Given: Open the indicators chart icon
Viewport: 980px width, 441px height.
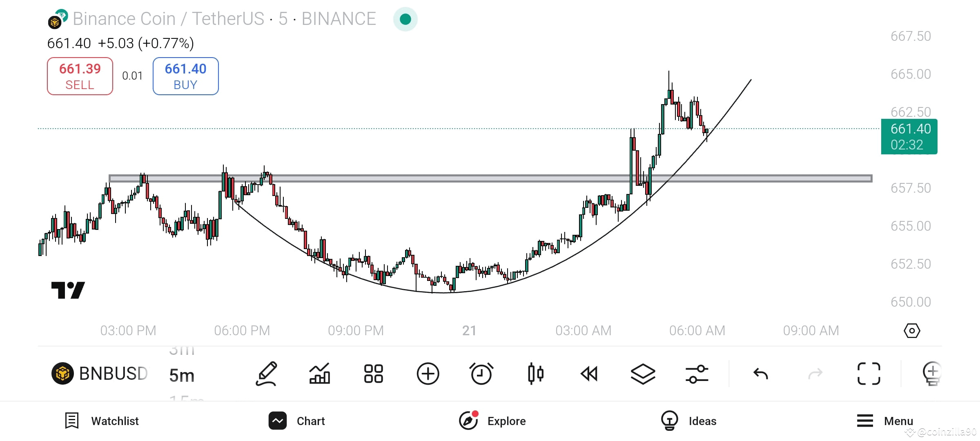Looking at the screenshot, I should (320, 374).
